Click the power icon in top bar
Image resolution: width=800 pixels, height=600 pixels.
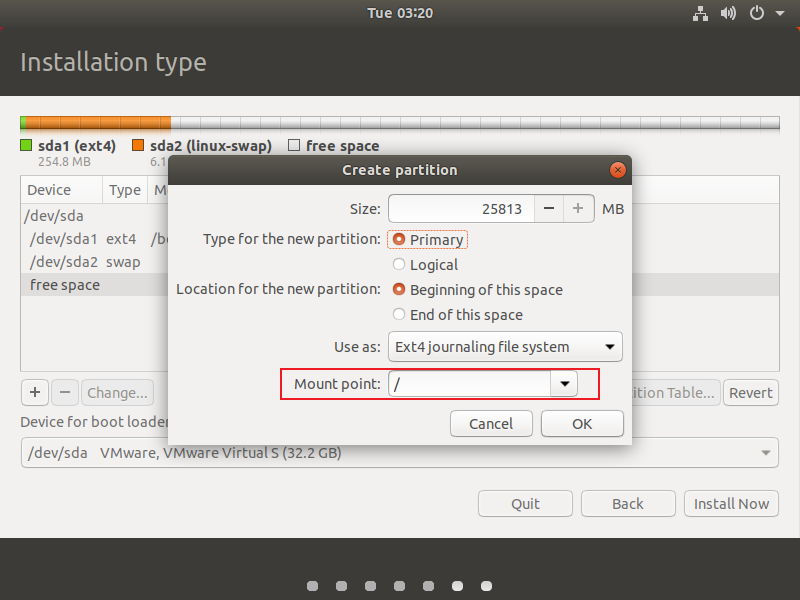coord(757,13)
